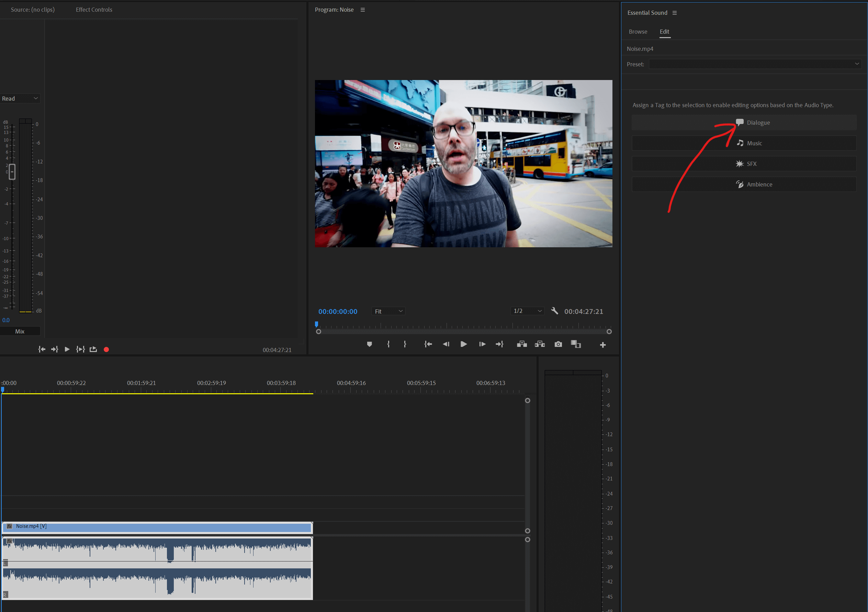
Task: Click the SFX audio type icon
Action: click(x=740, y=163)
